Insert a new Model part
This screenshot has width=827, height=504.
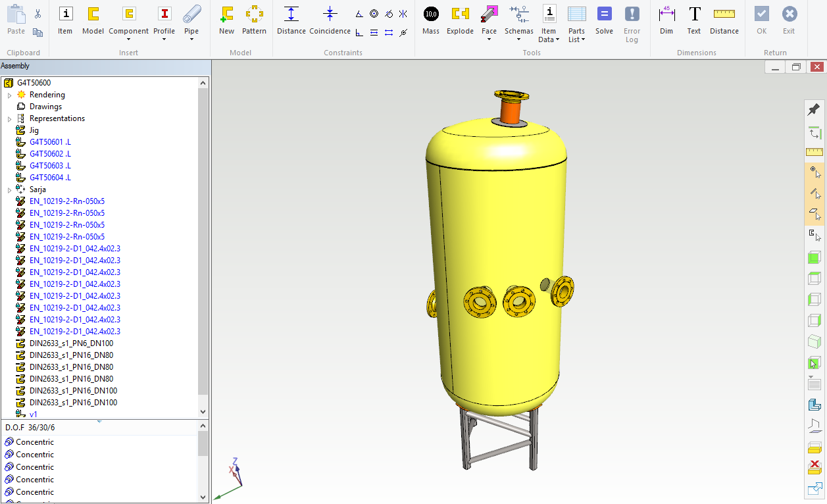tap(93, 20)
